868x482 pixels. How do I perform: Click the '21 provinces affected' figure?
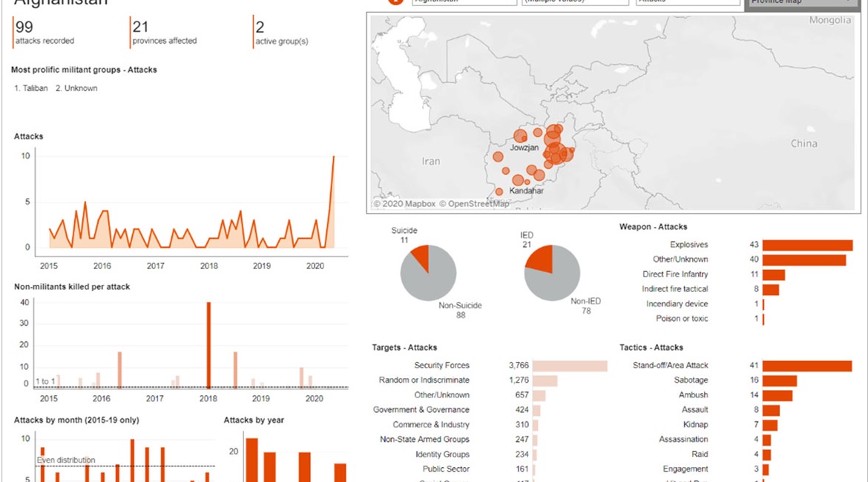pyautogui.click(x=165, y=33)
